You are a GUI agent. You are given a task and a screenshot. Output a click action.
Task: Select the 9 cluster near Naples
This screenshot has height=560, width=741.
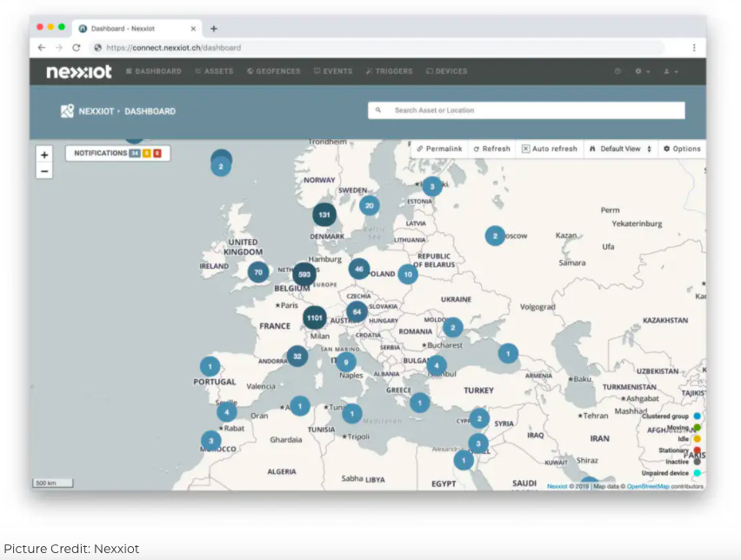pyautogui.click(x=346, y=363)
